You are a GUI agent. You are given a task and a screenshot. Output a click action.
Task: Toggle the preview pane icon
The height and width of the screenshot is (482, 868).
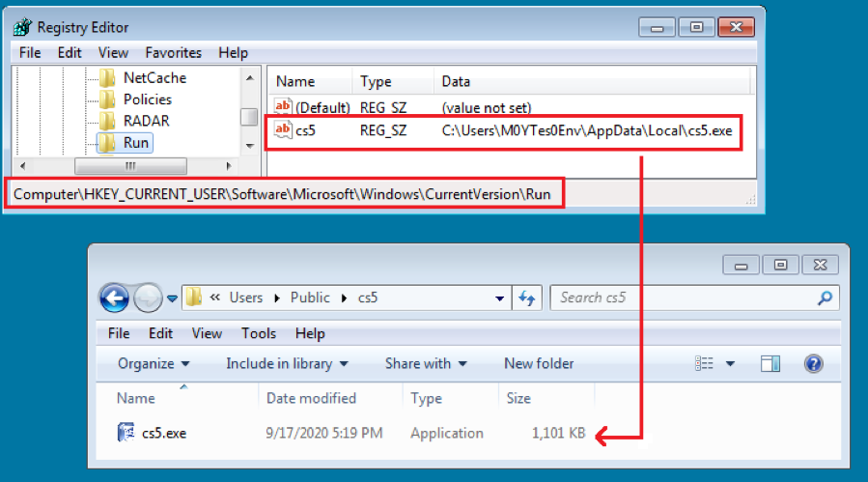point(770,364)
